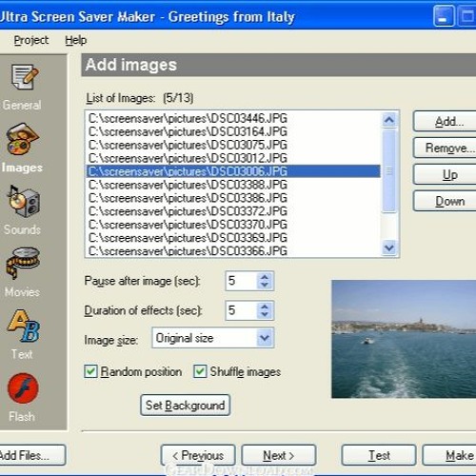Viewport: 476px width, 476px height.
Task: Select DSC03366.JPG in the list
Action: pyautogui.click(x=233, y=250)
